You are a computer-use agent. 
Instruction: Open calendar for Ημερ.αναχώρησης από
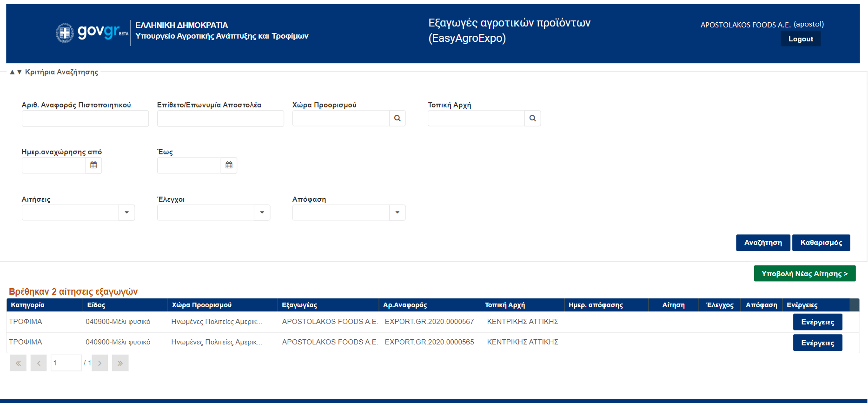click(93, 165)
